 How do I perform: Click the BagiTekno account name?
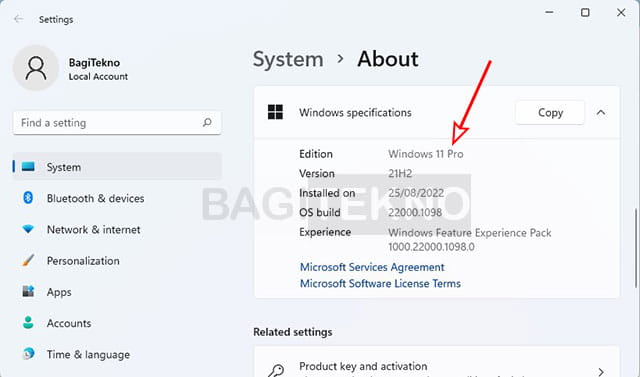94,62
